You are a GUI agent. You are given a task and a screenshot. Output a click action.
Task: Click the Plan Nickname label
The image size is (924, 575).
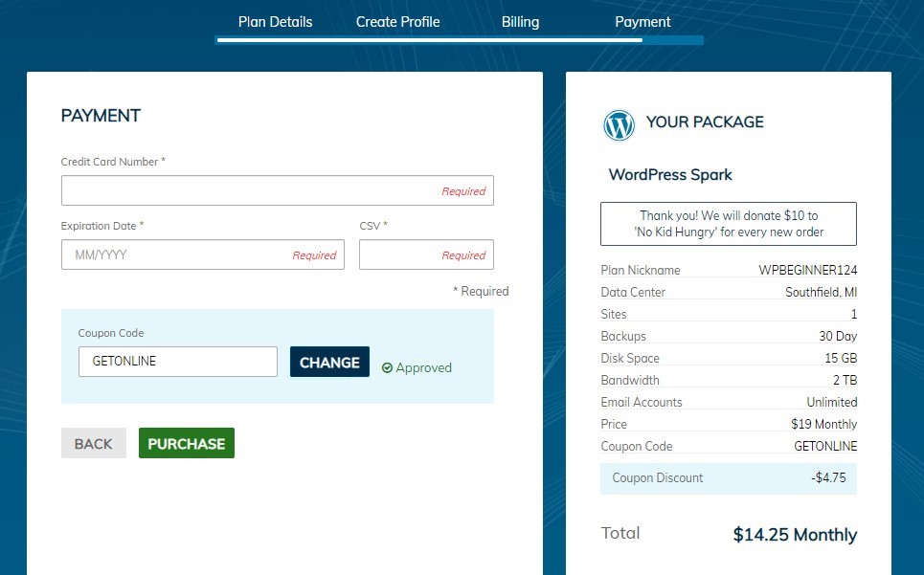[641, 270]
